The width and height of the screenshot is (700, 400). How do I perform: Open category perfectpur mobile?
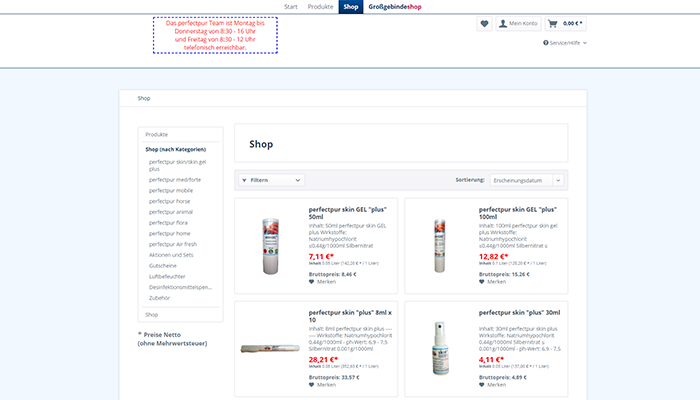pyautogui.click(x=171, y=190)
